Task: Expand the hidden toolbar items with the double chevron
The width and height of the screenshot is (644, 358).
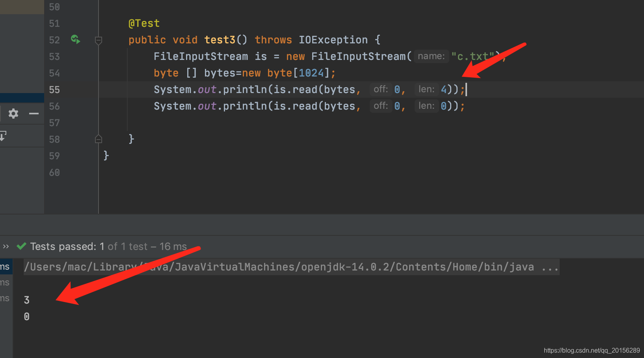Action: point(6,246)
